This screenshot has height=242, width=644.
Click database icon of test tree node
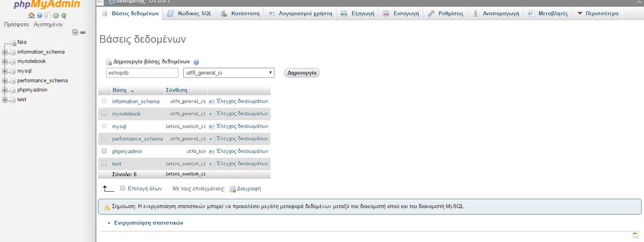(x=13, y=100)
